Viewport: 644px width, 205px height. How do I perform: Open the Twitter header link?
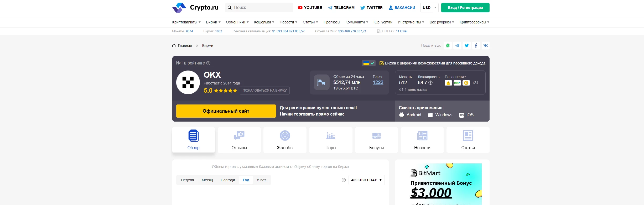(371, 8)
